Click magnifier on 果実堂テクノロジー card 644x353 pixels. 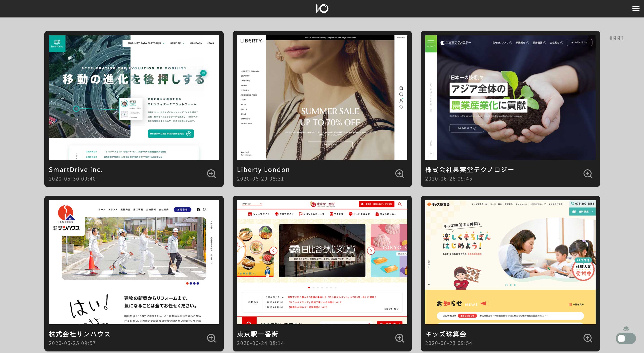[x=588, y=174]
